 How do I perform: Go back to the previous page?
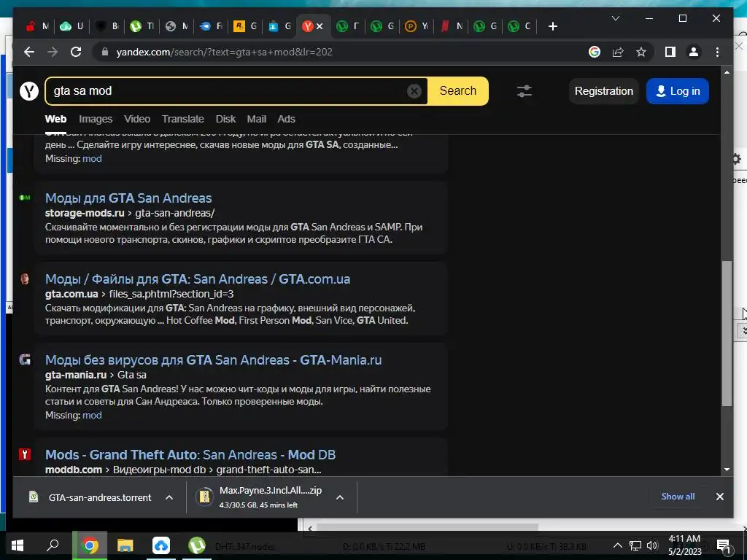pos(29,52)
